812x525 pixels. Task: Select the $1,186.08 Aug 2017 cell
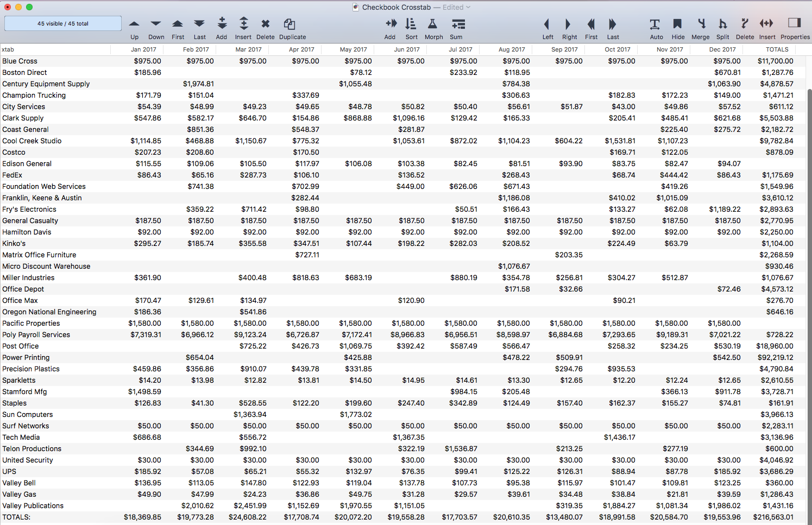[x=514, y=198]
